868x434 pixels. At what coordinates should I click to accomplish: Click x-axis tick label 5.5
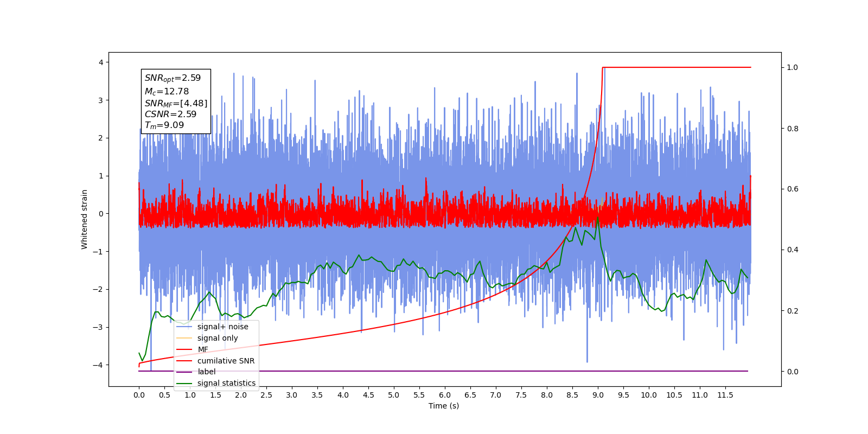pos(419,395)
